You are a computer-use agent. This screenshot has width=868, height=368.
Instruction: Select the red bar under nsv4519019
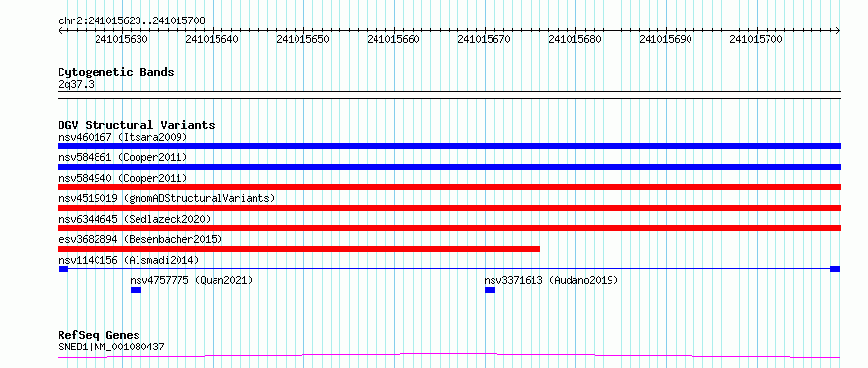449,208
